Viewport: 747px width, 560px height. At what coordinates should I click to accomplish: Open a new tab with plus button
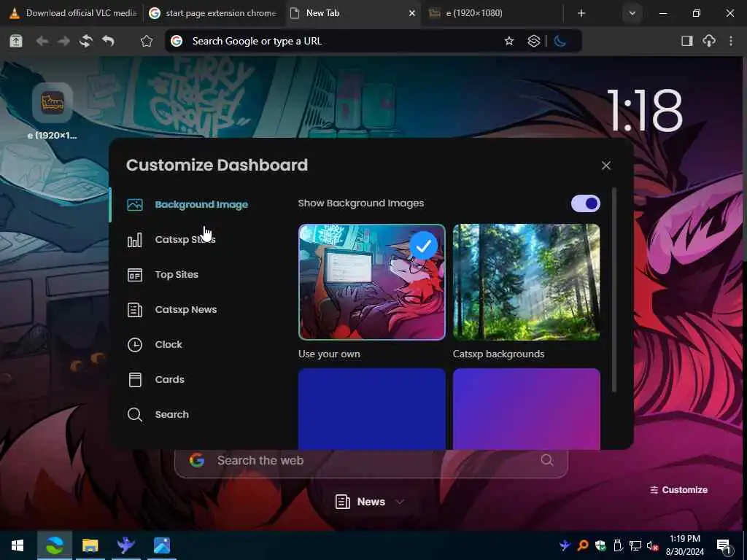click(x=581, y=13)
